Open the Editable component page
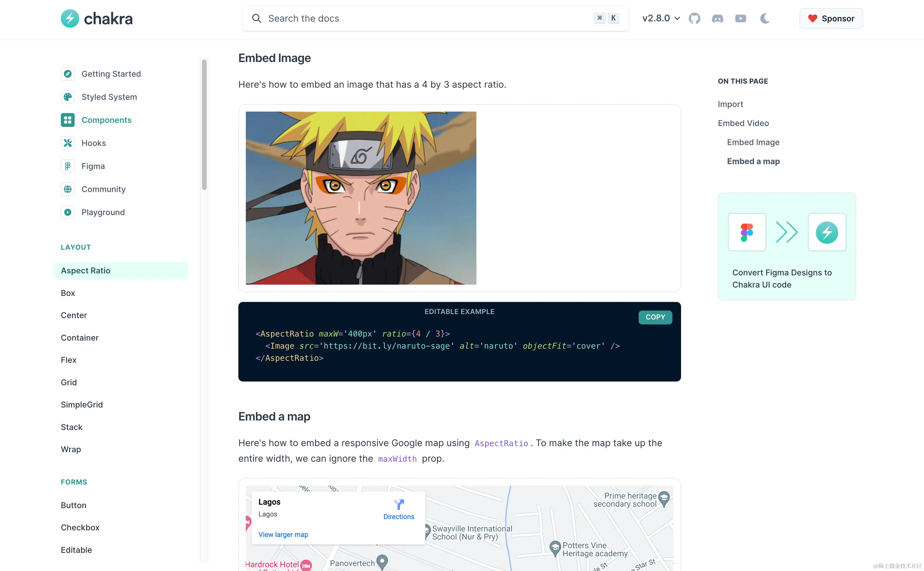This screenshot has height=571, width=924. coord(76,550)
